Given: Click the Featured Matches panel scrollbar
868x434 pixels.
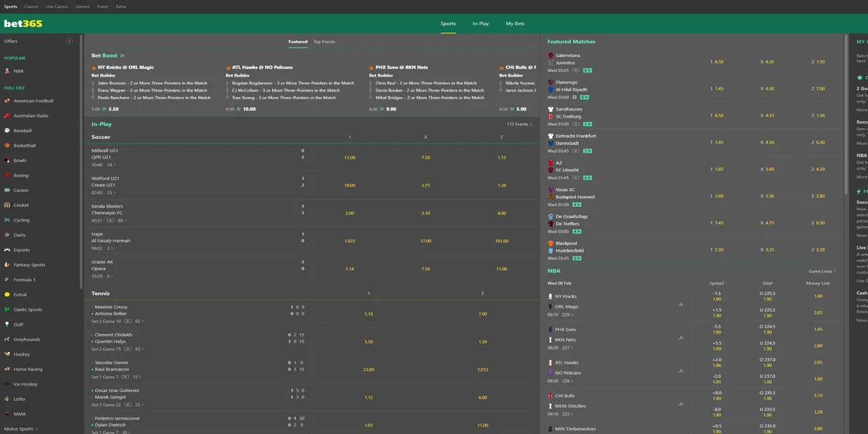Looking at the screenshot, I should pos(847,115).
